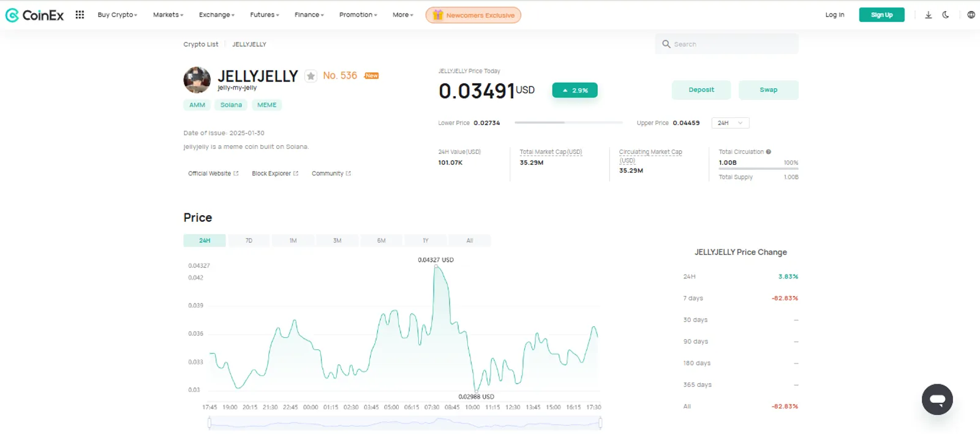Add JELLYJELLY to favorites star

click(311, 76)
